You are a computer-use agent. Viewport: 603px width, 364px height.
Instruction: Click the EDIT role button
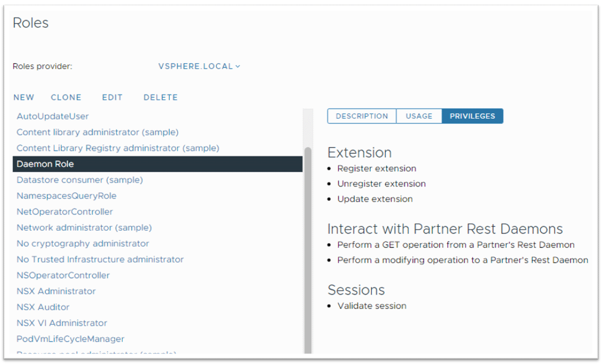[x=112, y=98]
